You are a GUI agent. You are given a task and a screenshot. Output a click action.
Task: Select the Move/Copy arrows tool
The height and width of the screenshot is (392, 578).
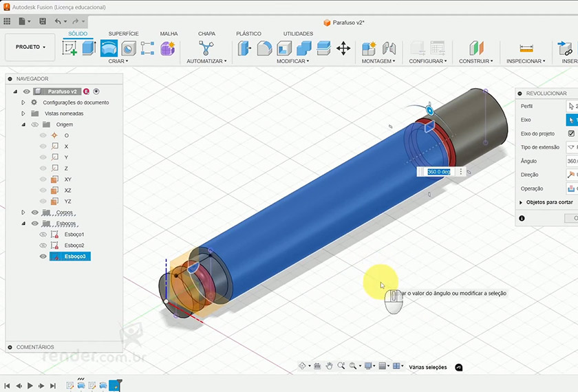coord(343,48)
